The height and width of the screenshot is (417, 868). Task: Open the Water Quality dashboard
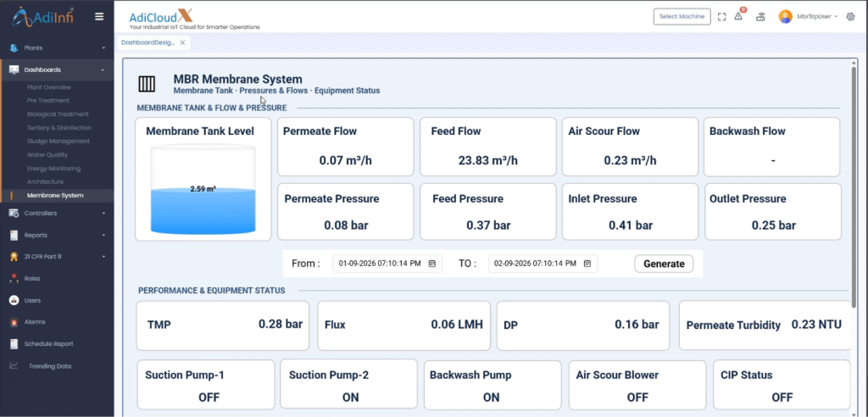[x=47, y=155]
